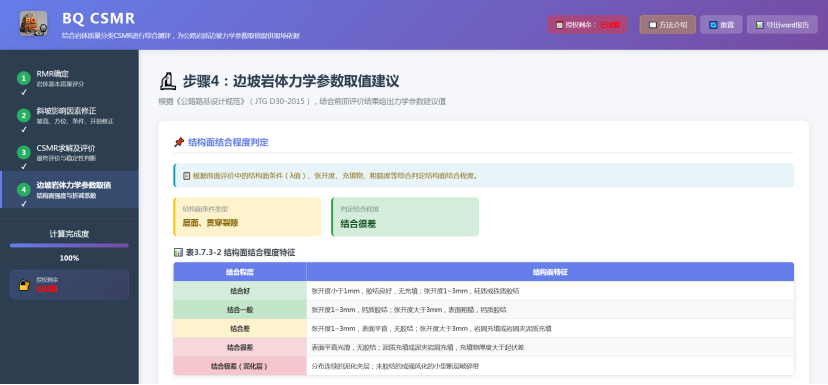The height and width of the screenshot is (385, 828).
Task: Click the yellow card value 层面、贯穿裂隙
Action: [x=210, y=223]
